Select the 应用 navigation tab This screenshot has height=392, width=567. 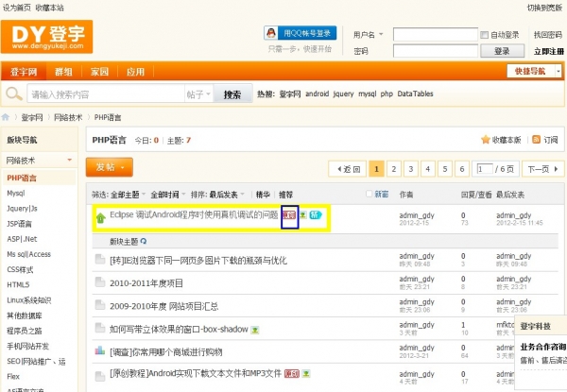coord(135,72)
